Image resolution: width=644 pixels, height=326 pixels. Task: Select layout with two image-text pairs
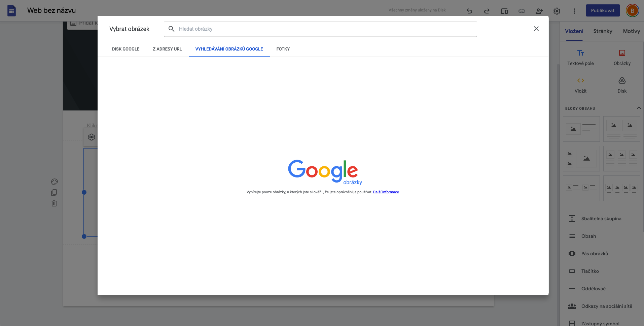[581, 188]
